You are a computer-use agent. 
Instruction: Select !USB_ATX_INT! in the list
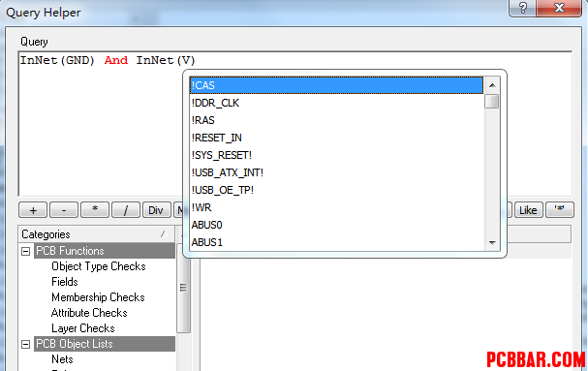coord(336,172)
